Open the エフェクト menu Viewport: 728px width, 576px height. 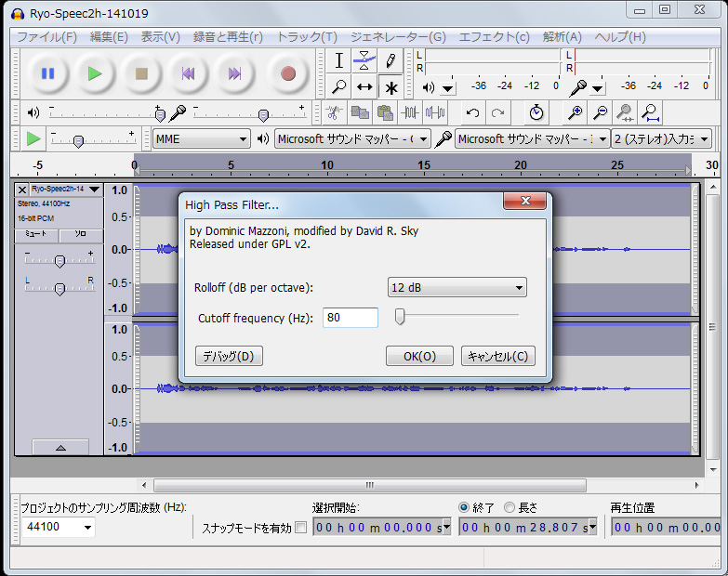point(494,37)
